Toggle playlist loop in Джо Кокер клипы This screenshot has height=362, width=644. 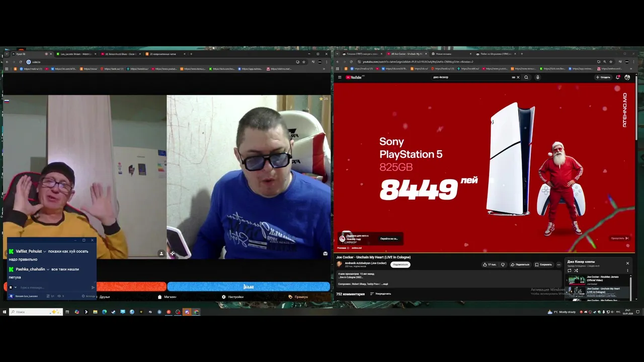(570, 270)
